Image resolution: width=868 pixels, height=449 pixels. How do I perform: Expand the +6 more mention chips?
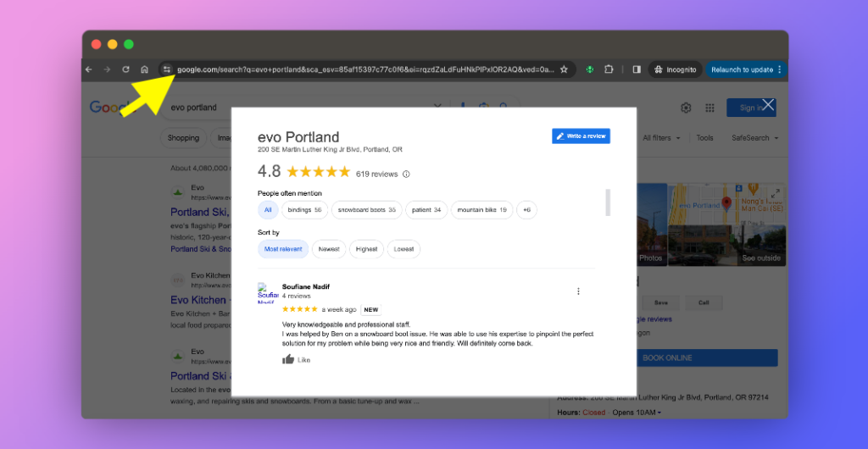tap(526, 210)
